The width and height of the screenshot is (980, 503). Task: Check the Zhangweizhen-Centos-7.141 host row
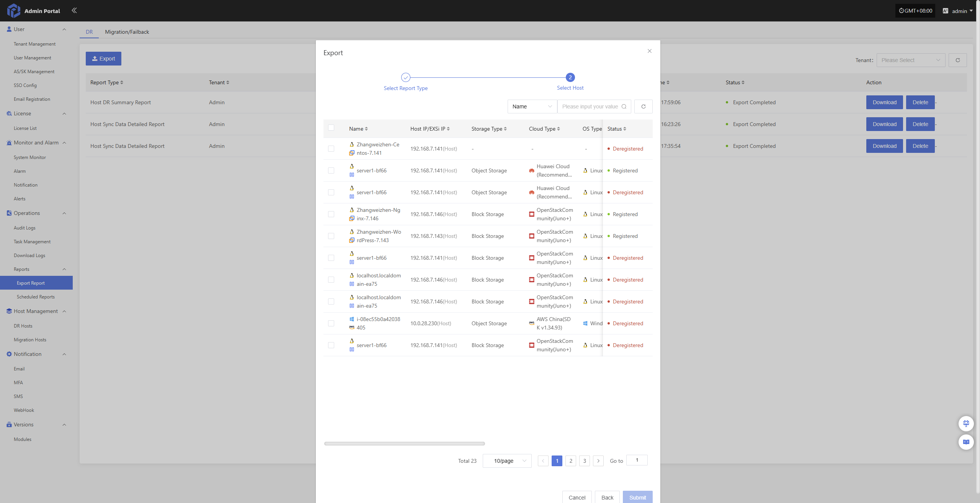pyautogui.click(x=331, y=149)
